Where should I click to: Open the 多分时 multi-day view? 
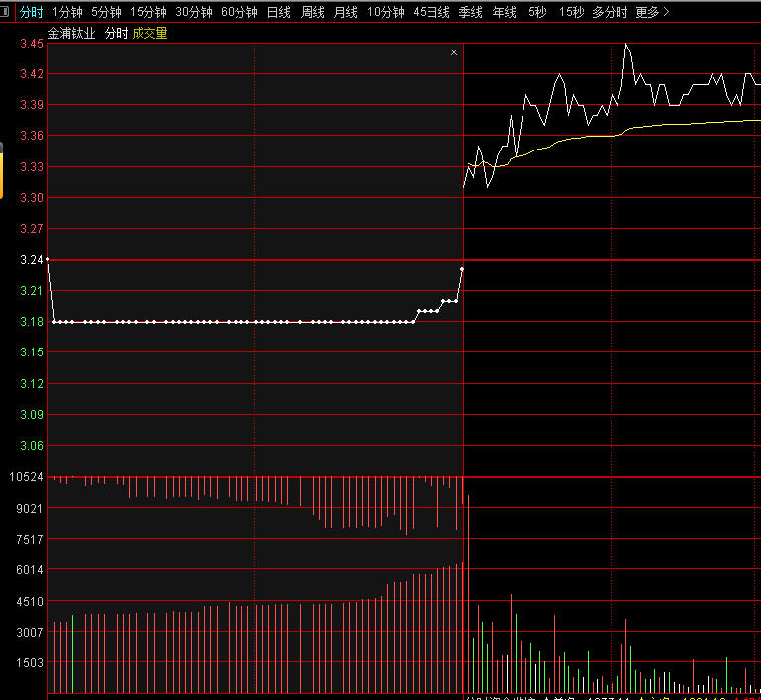[610, 12]
